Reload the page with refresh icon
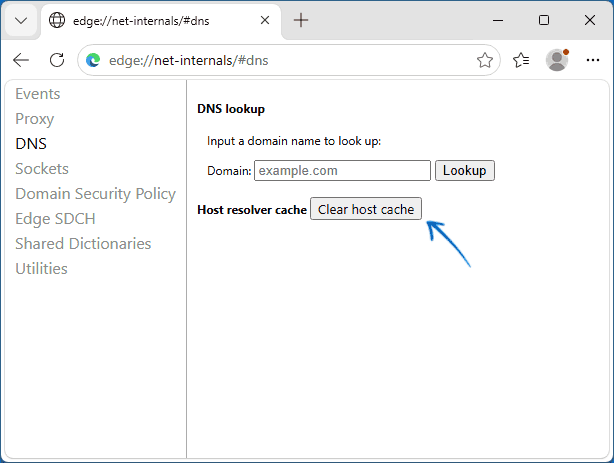The width and height of the screenshot is (614, 463). pos(57,60)
